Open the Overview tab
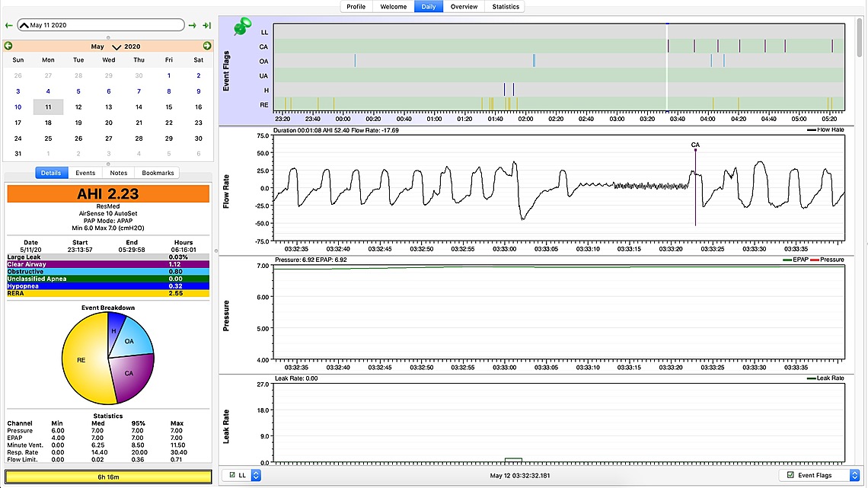The height and width of the screenshot is (488, 868). (464, 7)
